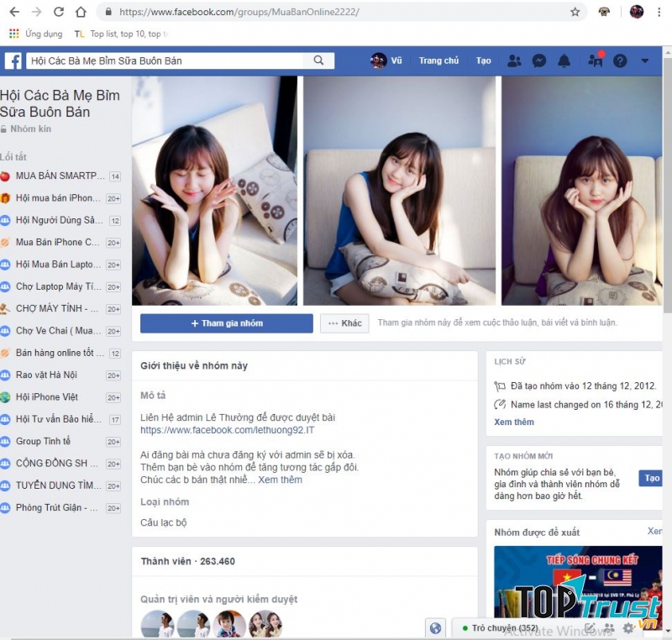Open the notifications bell icon
The height and width of the screenshot is (640, 672).
click(564, 60)
